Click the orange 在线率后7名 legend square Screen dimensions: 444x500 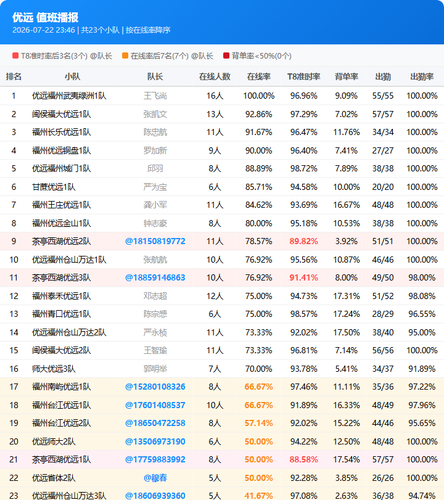(x=125, y=56)
